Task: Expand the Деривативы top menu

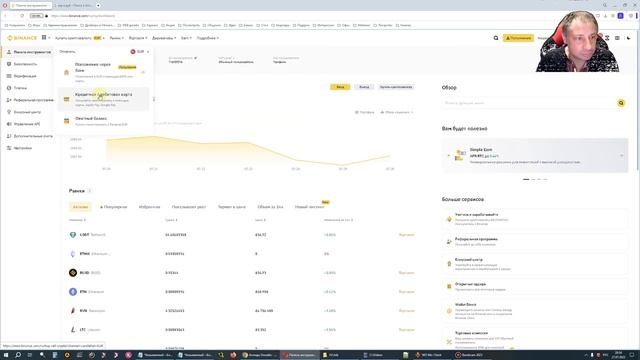Action: click(x=164, y=38)
